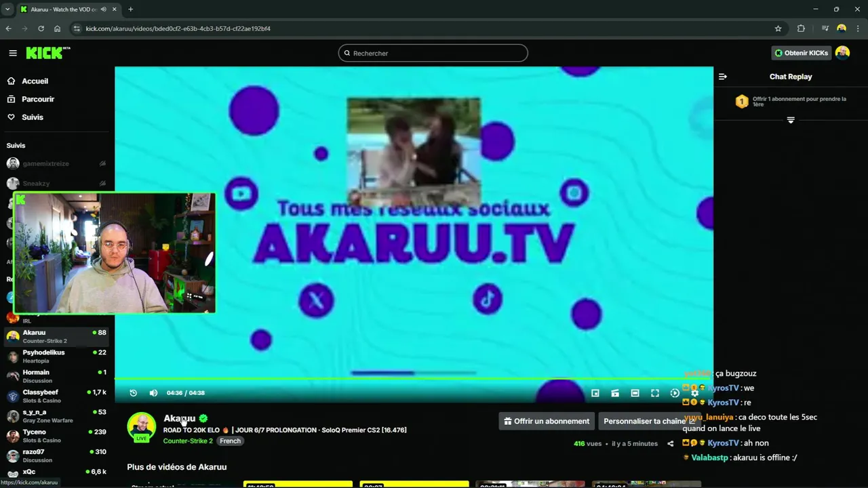Open a new browser tab

coord(130,9)
